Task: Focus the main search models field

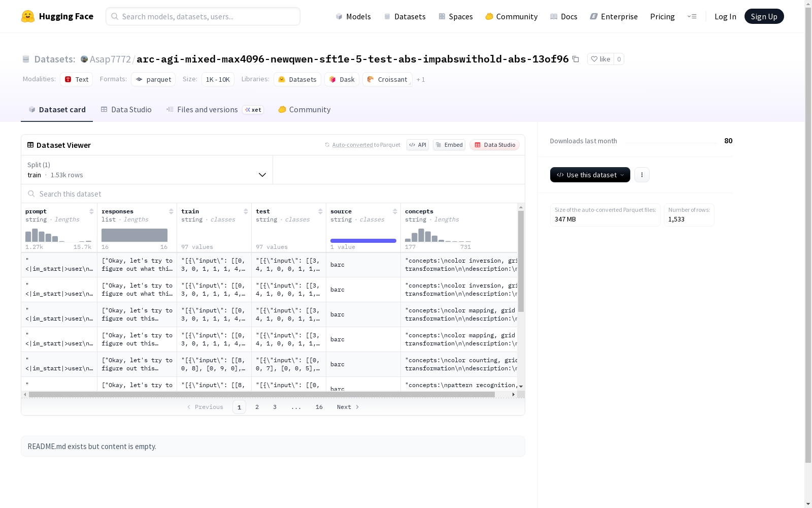Action: tap(203, 16)
